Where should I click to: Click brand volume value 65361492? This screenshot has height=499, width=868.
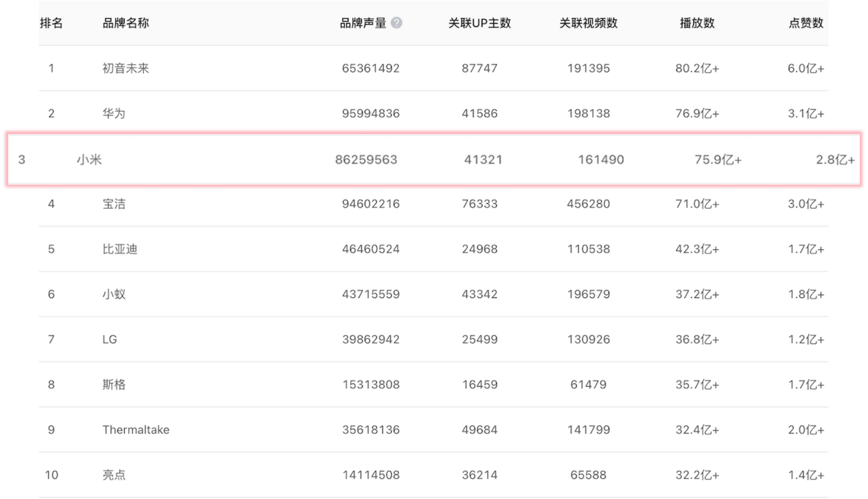pos(371,68)
